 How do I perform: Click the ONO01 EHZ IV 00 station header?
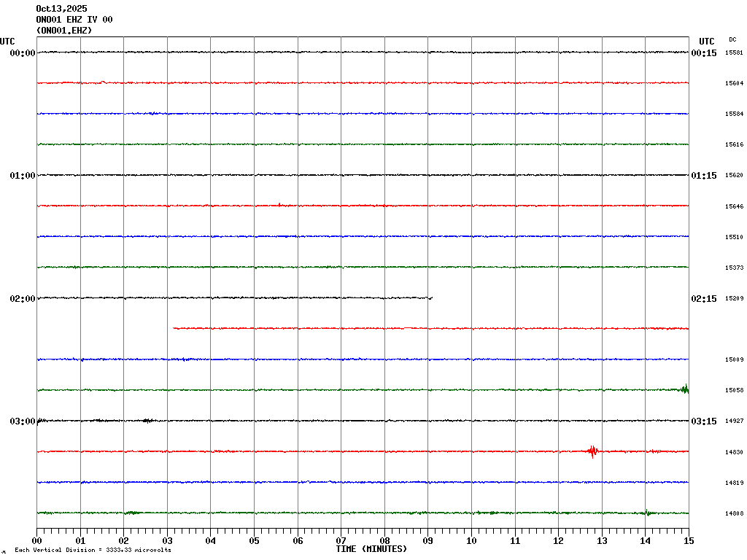click(x=74, y=20)
